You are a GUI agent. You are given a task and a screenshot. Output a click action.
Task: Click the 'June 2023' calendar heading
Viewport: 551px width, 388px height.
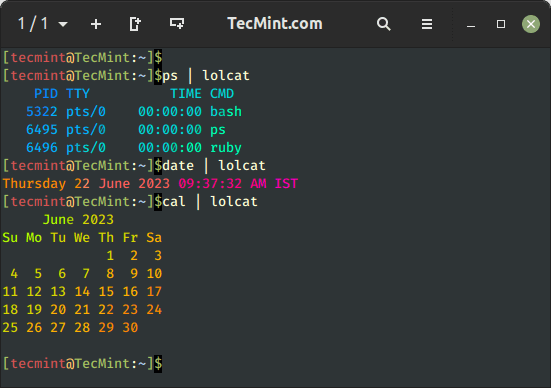click(x=78, y=220)
